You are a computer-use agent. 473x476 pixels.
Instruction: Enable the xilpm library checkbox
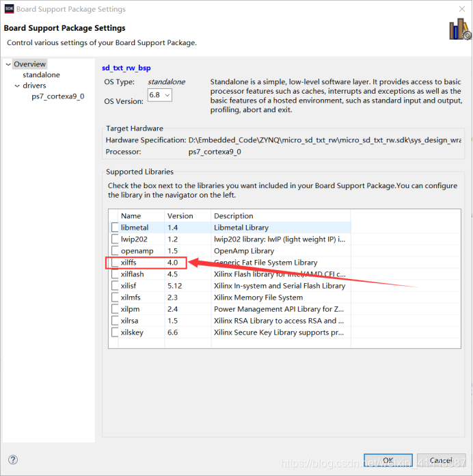click(x=115, y=309)
